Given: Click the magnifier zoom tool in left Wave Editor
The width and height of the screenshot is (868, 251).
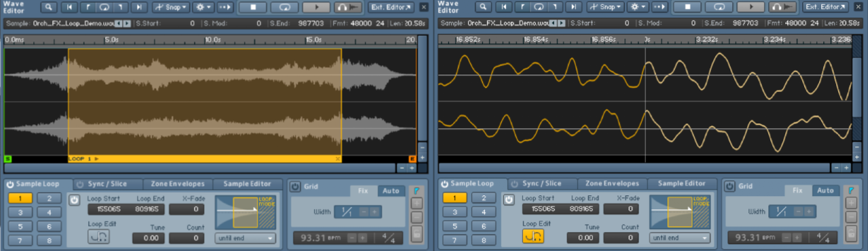Looking at the screenshot, I should [48, 7].
